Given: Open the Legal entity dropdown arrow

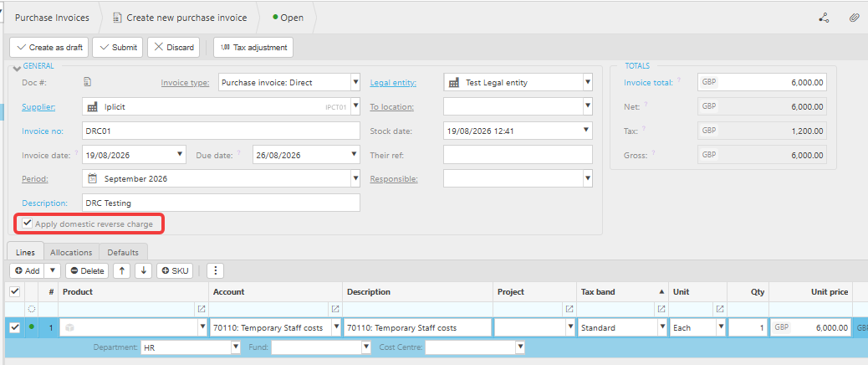Looking at the screenshot, I should coord(587,83).
